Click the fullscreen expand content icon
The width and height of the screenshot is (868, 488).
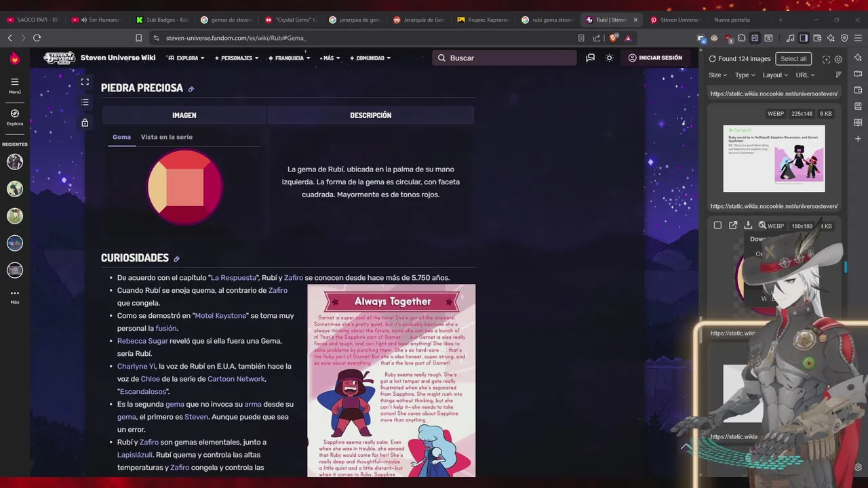coord(85,82)
